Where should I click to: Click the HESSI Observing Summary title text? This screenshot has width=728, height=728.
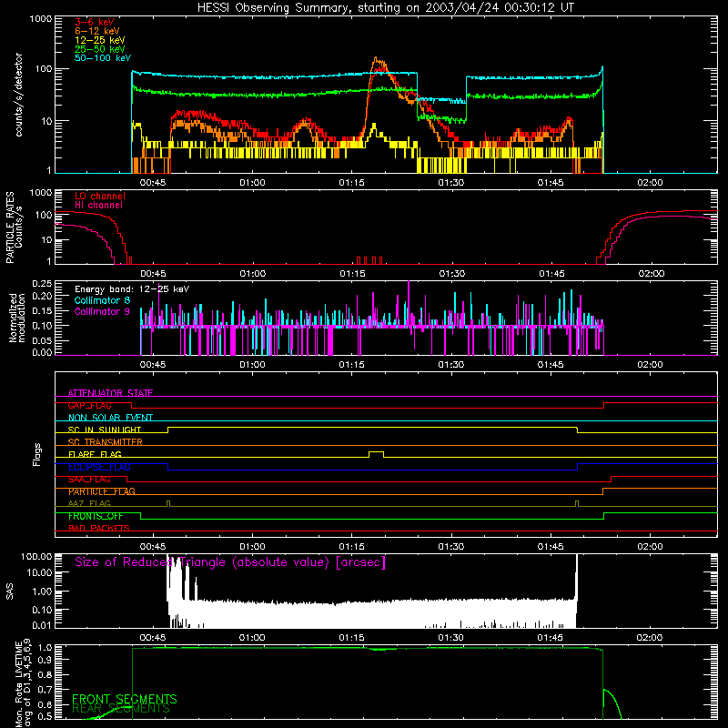[386, 8]
